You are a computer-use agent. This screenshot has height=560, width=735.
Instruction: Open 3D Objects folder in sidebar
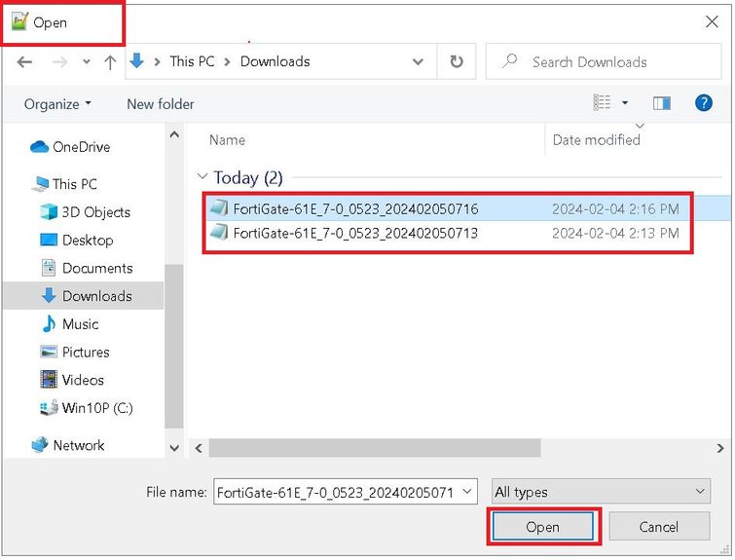point(86,212)
